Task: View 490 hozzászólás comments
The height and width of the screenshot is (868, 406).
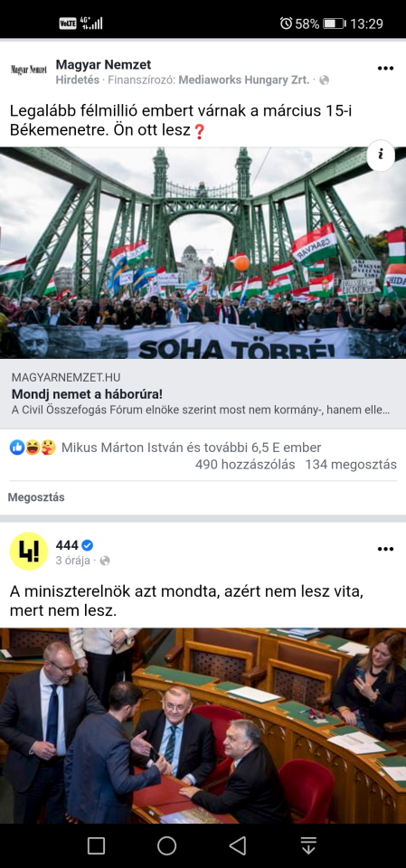Action: tap(245, 465)
